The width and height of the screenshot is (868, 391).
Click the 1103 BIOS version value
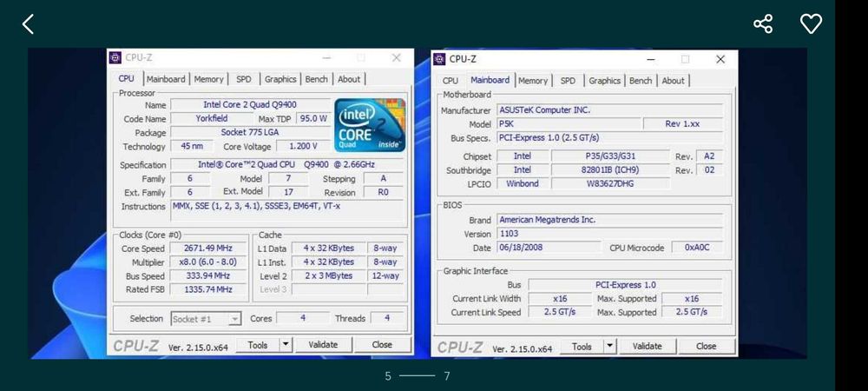pyautogui.click(x=610, y=234)
